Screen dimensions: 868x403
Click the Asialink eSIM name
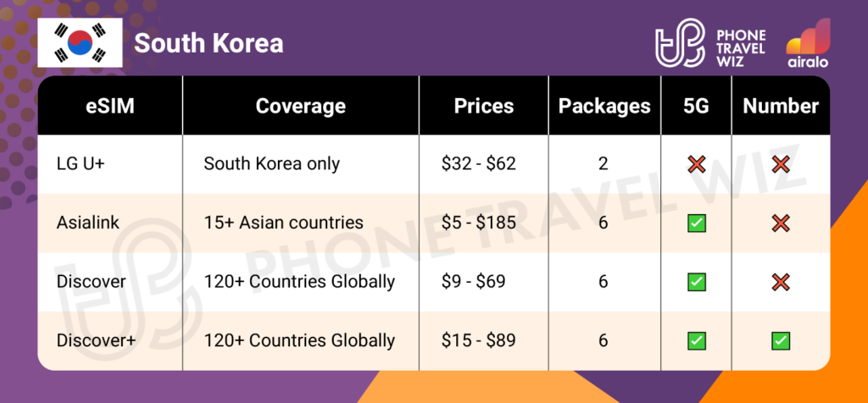click(86, 223)
